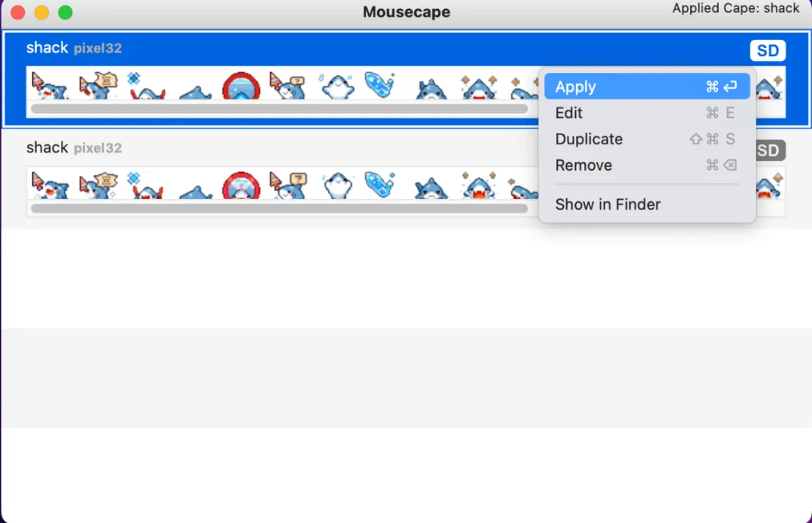Image resolution: width=812 pixels, height=523 pixels.
Task: Select the red circle cursor in the highlighted cape
Action: 241,86
